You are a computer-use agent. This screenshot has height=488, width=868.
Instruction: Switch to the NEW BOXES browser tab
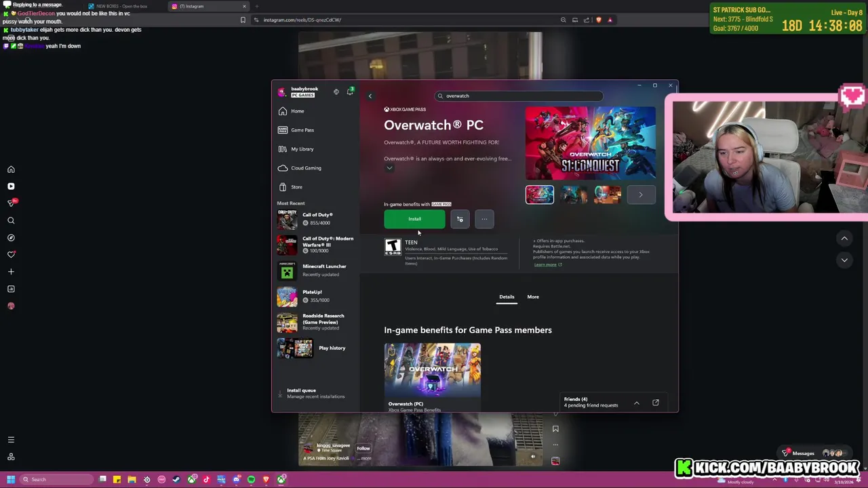pos(122,6)
